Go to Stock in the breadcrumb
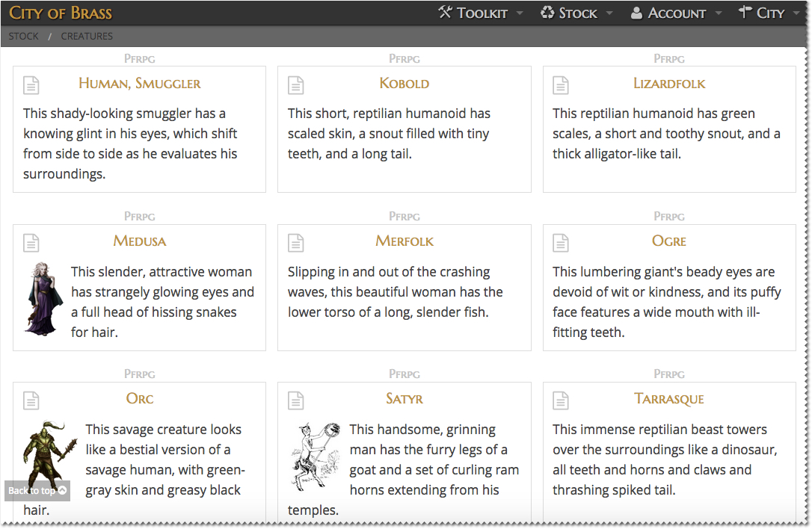The image size is (812, 529). click(x=24, y=36)
